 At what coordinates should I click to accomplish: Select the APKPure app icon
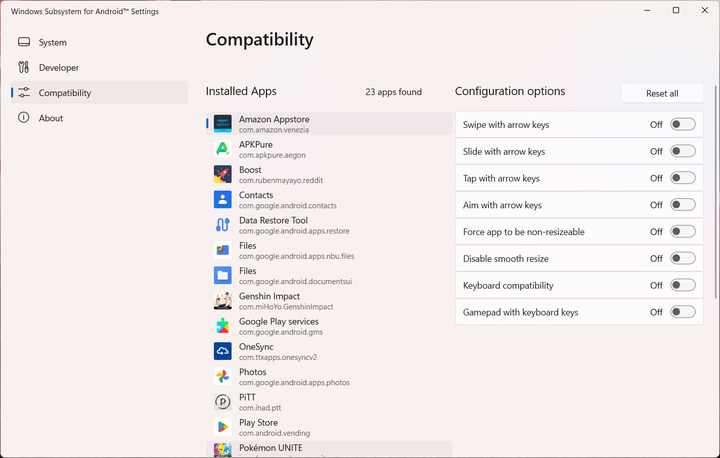point(223,149)
